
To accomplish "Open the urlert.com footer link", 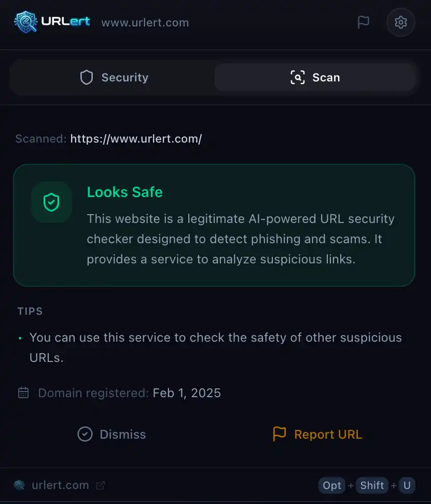I will point(60,485).
